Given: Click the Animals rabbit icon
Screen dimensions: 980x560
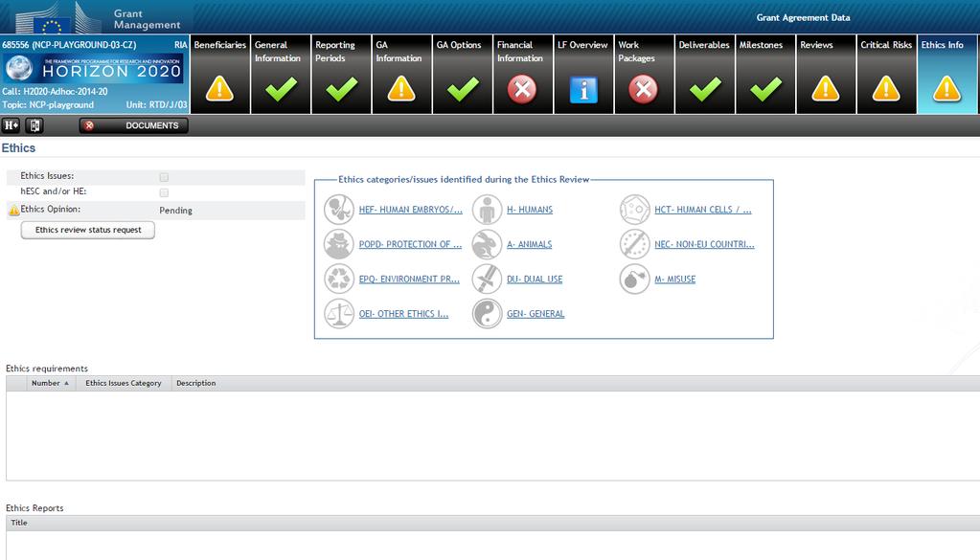Looking at the screenshot, I should (487, 244).
